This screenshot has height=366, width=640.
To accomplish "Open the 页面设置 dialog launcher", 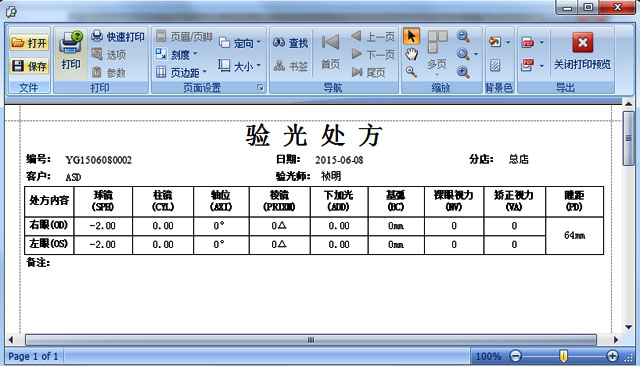I will (260, 87).
